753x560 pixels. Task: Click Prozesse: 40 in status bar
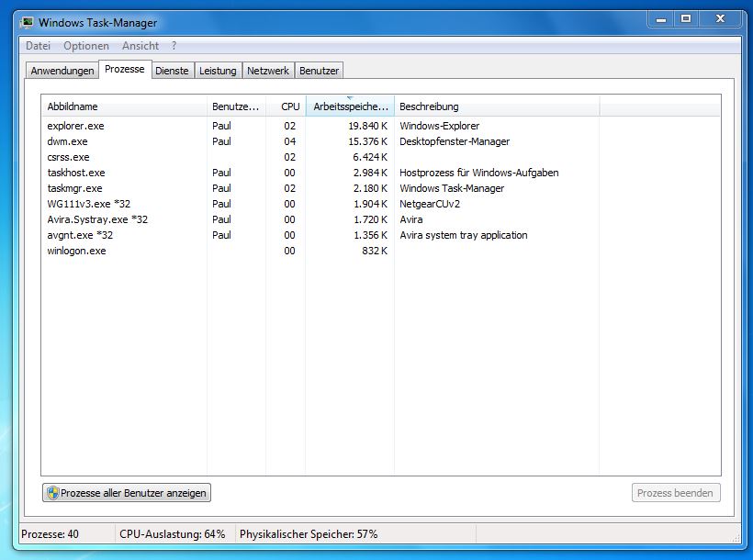(x=50, y=534)
